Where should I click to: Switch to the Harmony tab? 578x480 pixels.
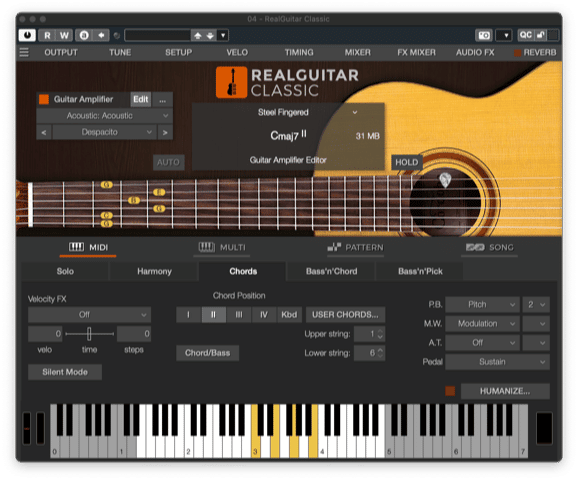click(x=154, y=271)
